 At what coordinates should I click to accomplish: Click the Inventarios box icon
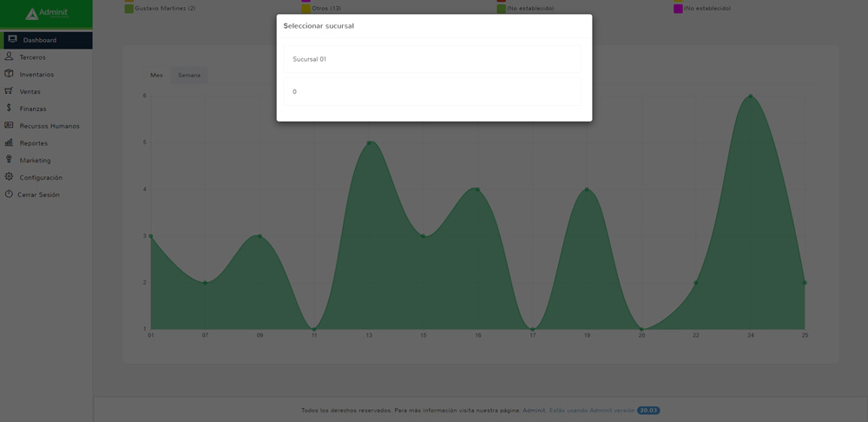pos(9,74)
